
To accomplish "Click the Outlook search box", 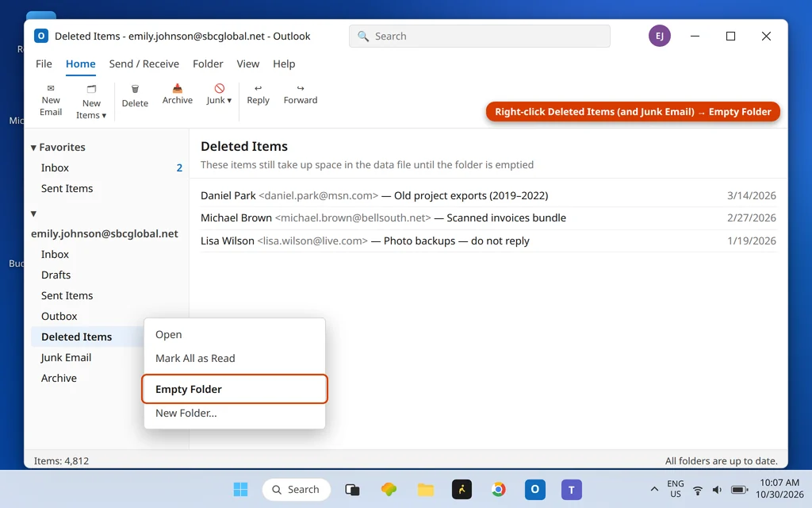I will click(x=480, y=37).
